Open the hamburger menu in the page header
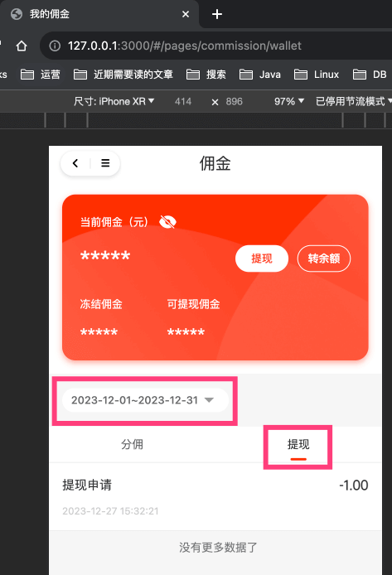Viewport: 392px width, 575px height. 105,163
